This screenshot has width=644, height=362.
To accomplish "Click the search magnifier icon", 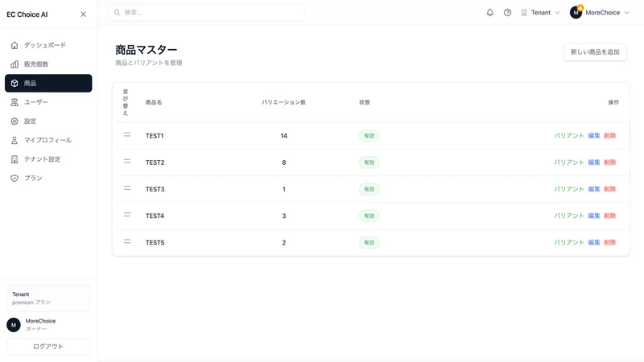I will tap(117, 12).
